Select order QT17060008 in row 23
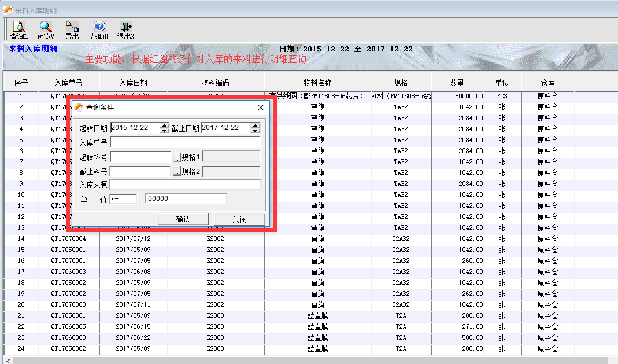 (x=69, y=338)
